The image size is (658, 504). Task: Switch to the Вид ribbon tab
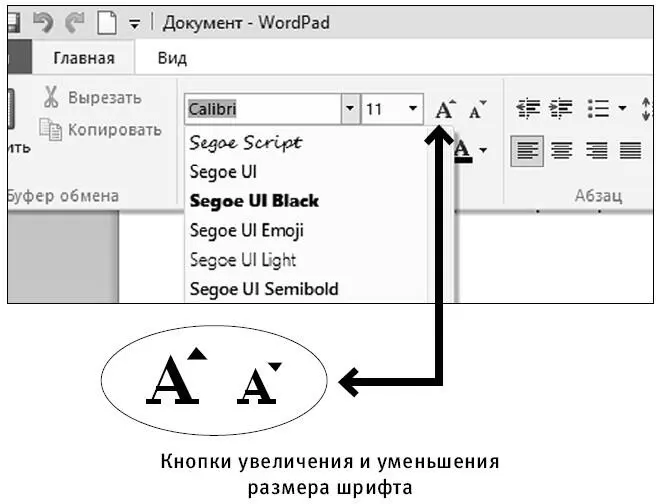[172, 58]
